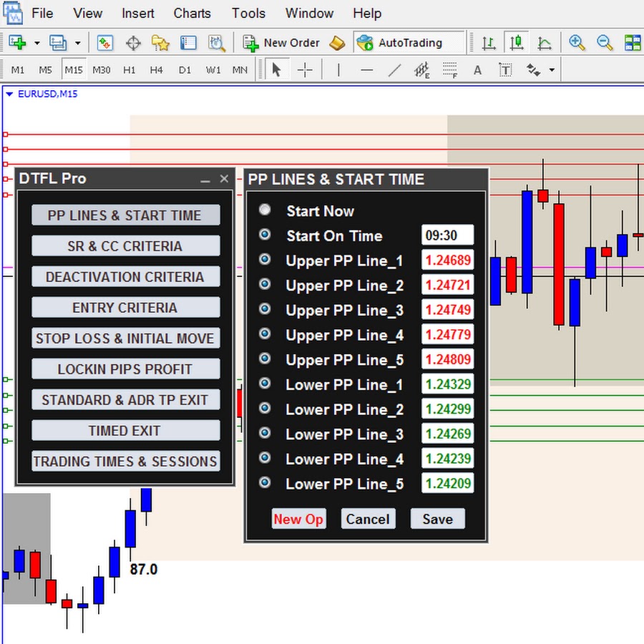Open the Profiles icon in toolbar
The image size is (644, 644).
58,43
